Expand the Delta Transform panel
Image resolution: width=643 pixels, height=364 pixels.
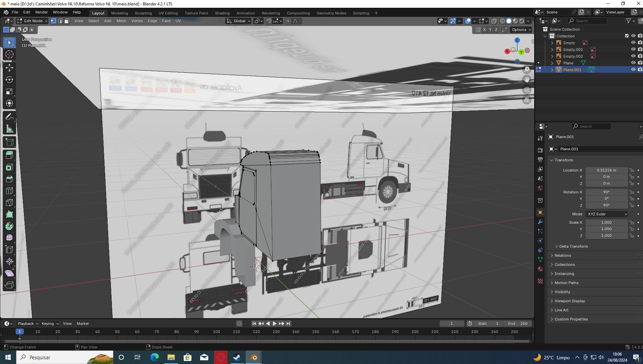[x=573, y=246]
